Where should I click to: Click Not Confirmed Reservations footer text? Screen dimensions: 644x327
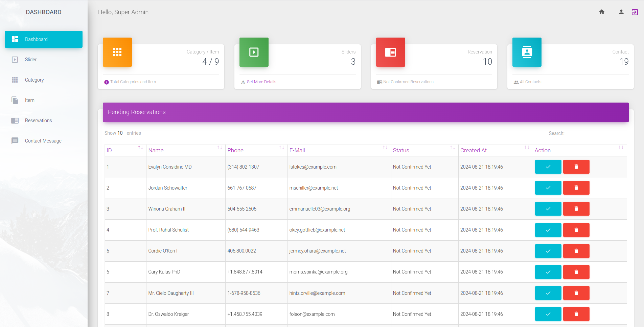(x=408, y=82)
